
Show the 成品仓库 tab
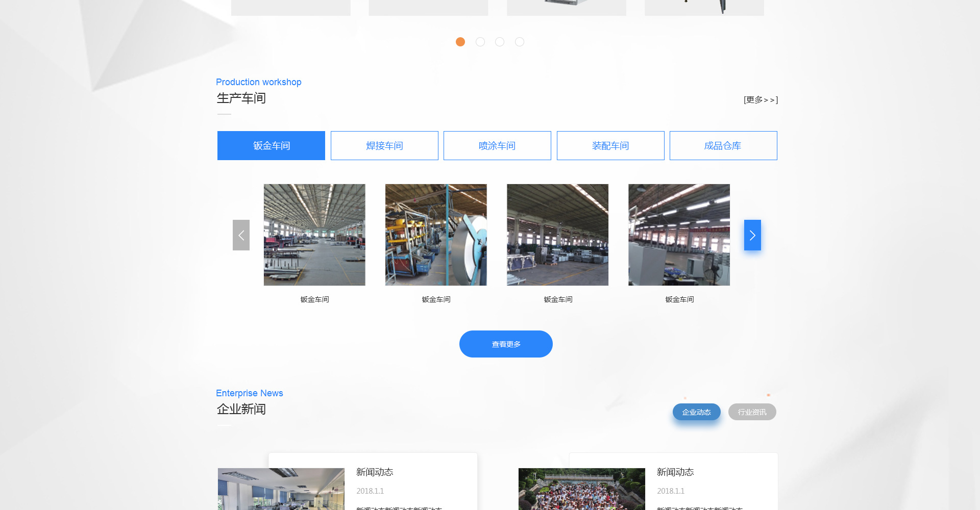coord(723,146)
